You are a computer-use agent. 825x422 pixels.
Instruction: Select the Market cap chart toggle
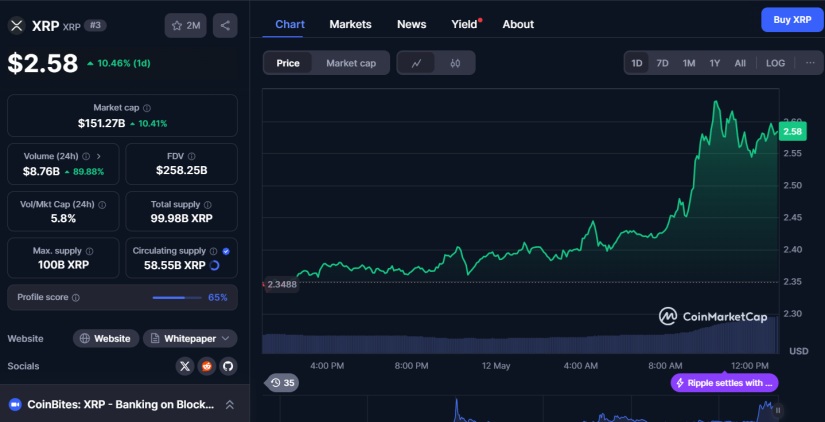[x=351, y=63]
